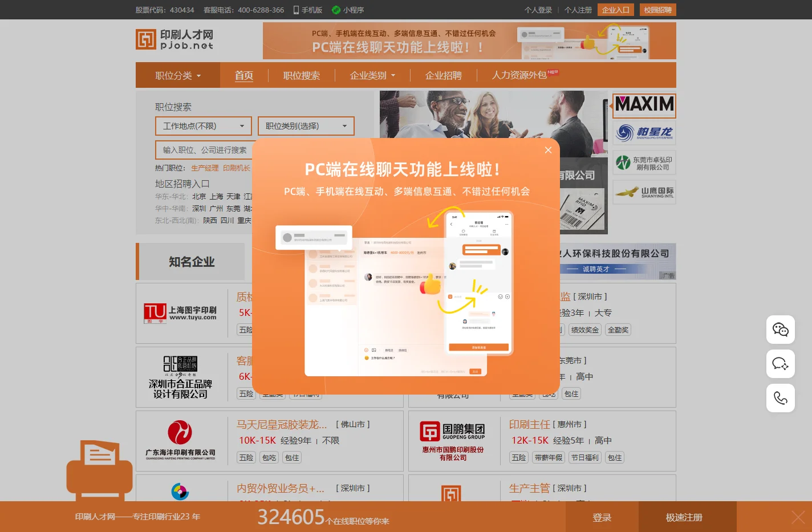Click the 印刷人才网 pjob.net logo
The height and width of the screenshot is (532, 812).
click(174, 39)
